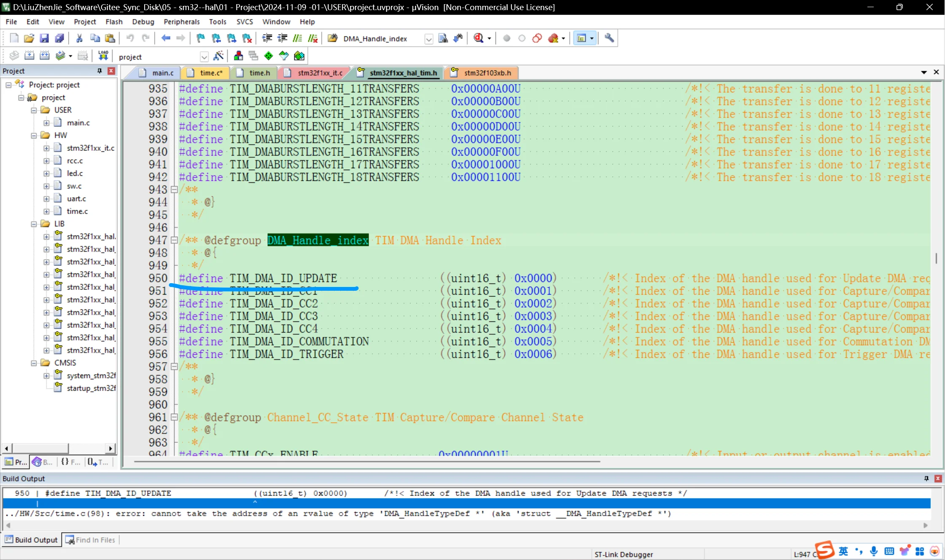Pin the Project panel
This screenshot has height=560, width=945.
[100, 71]
